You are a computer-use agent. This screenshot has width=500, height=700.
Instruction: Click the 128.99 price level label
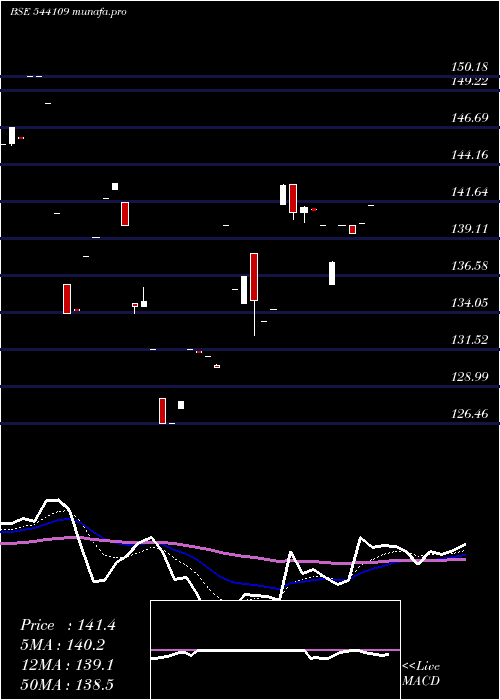pyautogui.click(x=469, y=377)
